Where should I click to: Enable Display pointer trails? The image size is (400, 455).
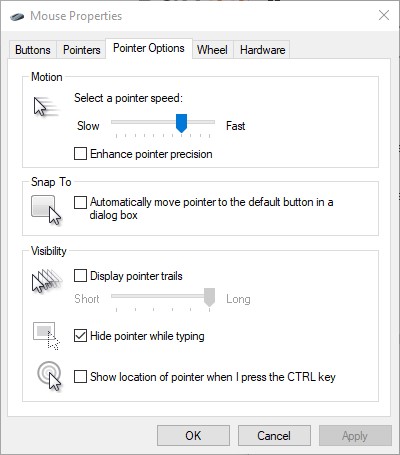tap(80, 276)
